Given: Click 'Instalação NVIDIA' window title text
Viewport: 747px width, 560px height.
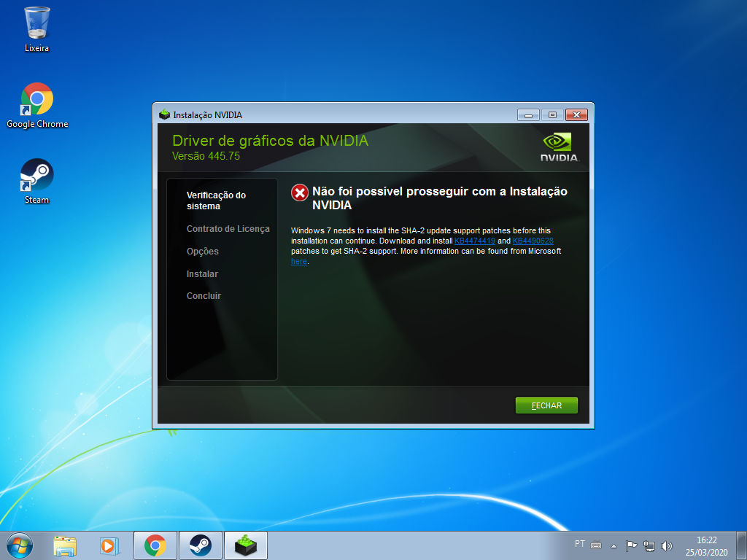Looking at the screenshot, I should point(207,114).
